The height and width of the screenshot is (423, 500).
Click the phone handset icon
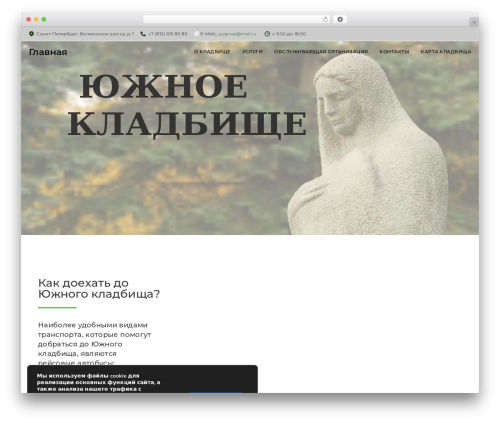tap(143, 34)
